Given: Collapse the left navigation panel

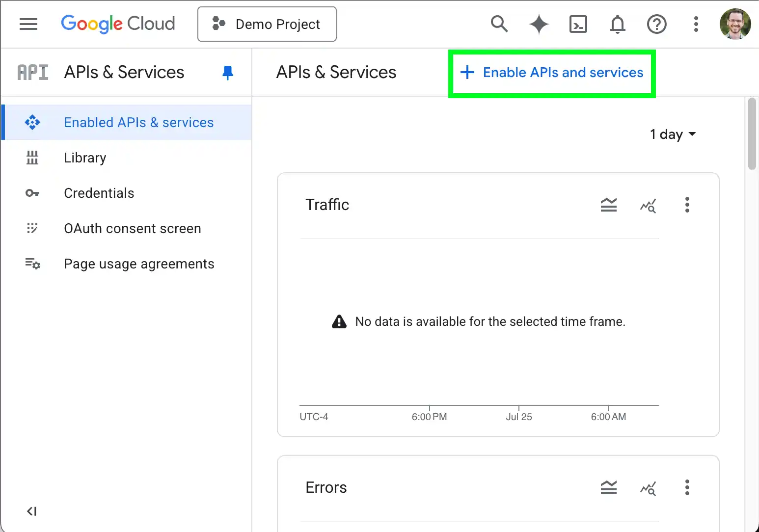Looking at the screenshot, I should [31, 511].
